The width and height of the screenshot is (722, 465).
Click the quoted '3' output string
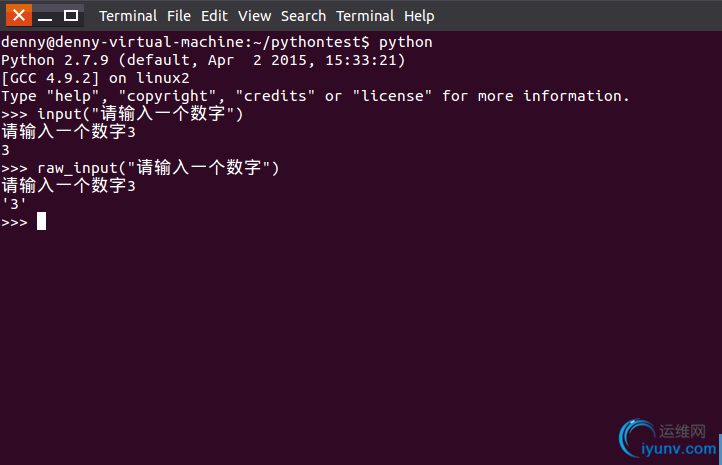click(x=14, y=203)
